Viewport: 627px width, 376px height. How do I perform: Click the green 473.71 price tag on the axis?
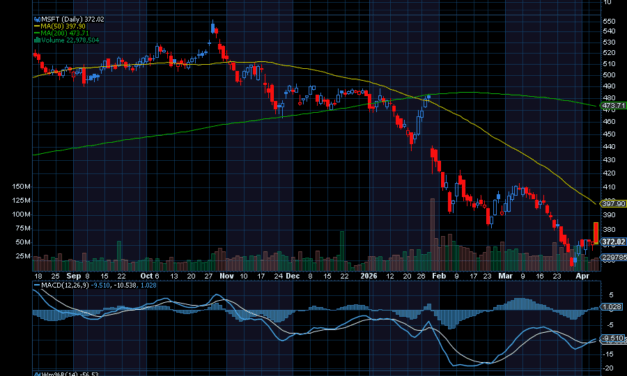tap(613, 106)
